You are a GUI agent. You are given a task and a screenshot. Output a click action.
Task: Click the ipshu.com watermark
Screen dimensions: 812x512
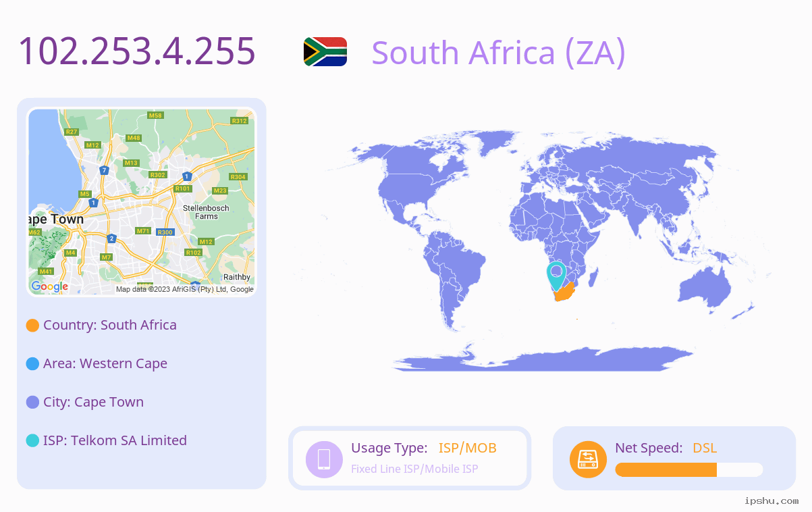[x=772, y=501]
